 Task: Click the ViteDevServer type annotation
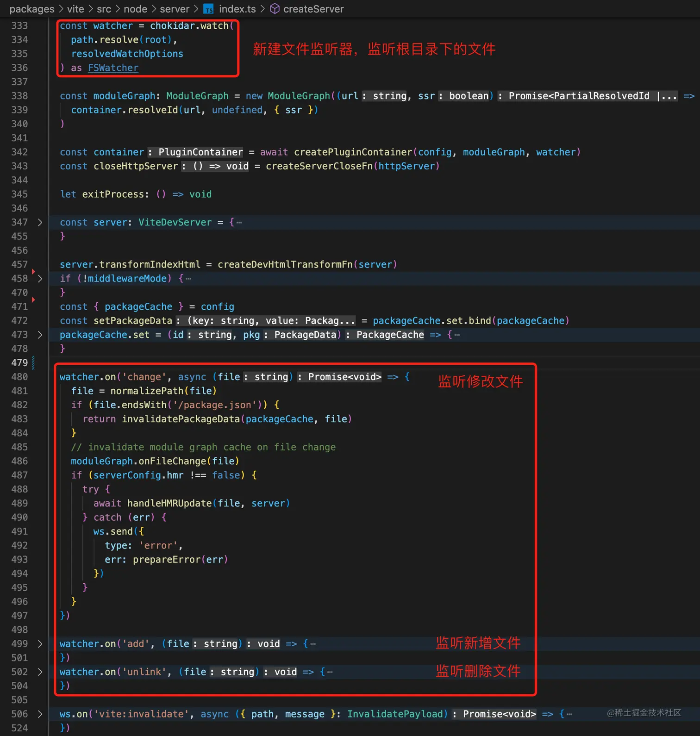[175, 223]
